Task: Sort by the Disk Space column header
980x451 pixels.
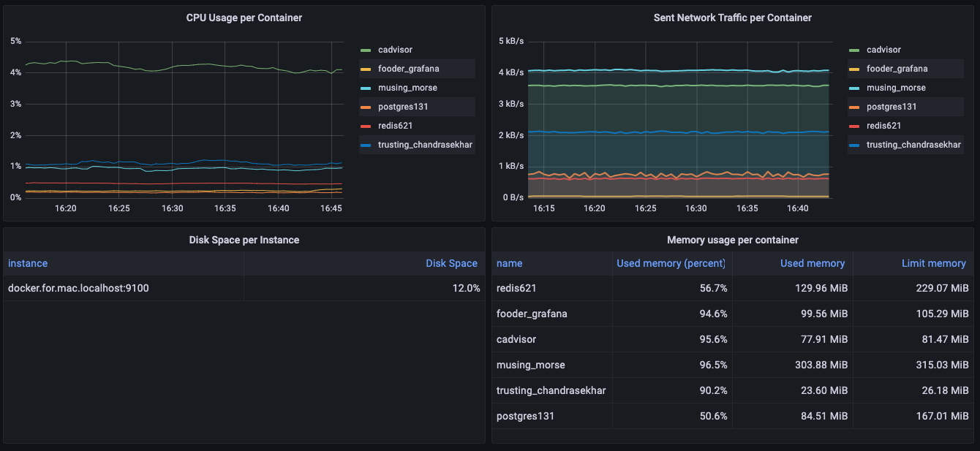Action: coord(451,264)
